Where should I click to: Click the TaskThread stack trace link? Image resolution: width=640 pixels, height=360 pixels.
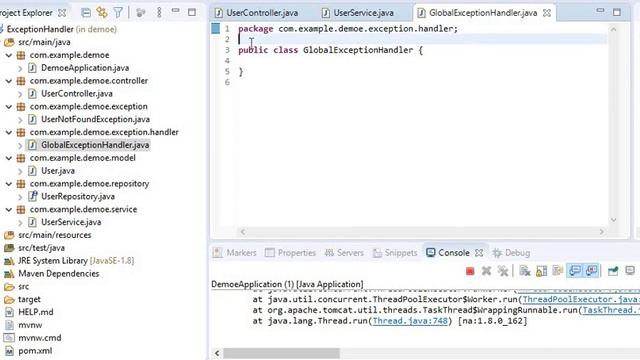[x=611, y=310]
